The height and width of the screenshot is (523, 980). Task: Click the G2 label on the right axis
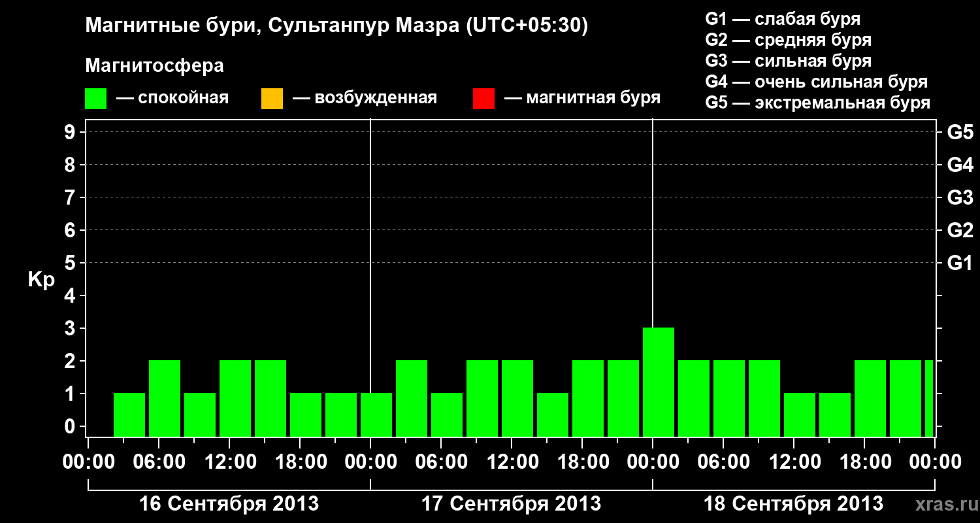pos(960,230)
